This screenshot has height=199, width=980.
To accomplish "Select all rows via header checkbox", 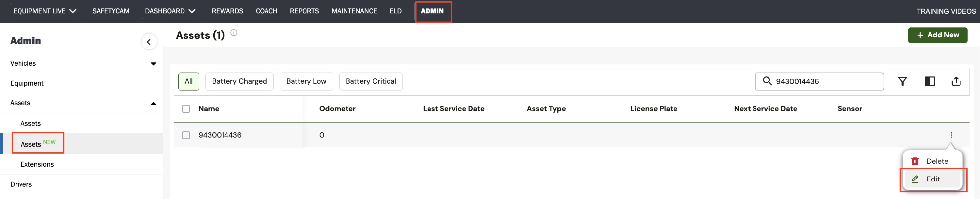I will [x=186, y=109].
